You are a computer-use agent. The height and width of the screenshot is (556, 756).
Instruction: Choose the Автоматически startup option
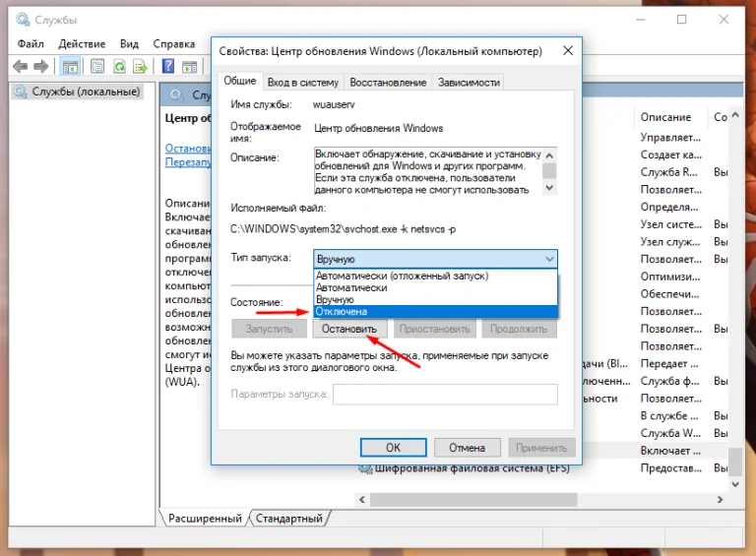coord(435,287)
